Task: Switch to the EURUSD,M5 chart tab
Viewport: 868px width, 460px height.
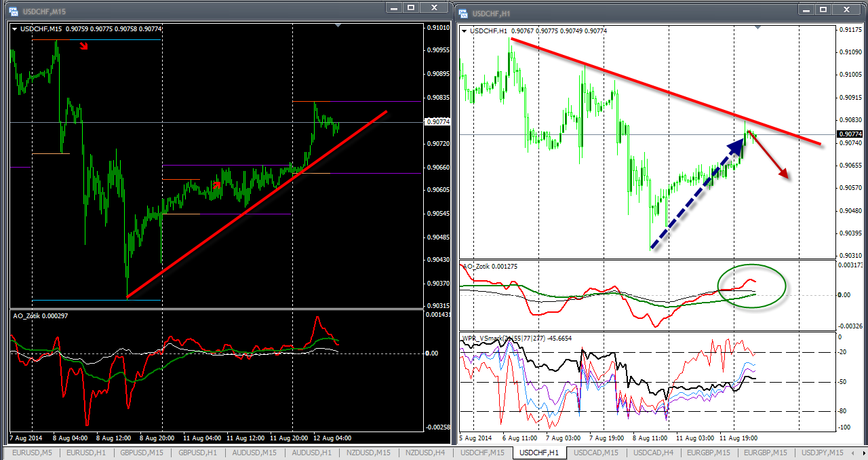Action: click(30, 453)
